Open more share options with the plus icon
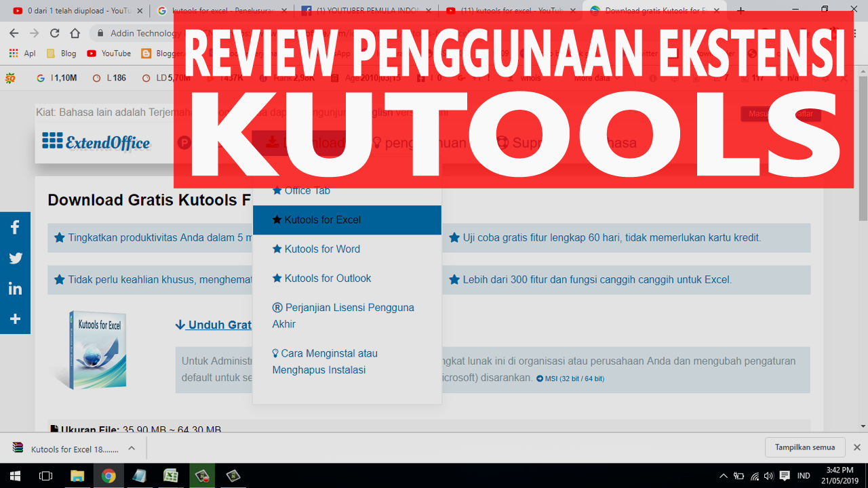 [x=15, y=318]
